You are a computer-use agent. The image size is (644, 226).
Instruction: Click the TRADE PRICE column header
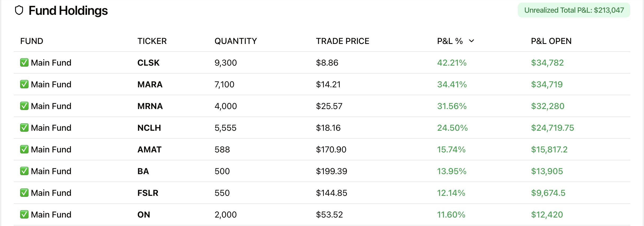coord(342,41)
